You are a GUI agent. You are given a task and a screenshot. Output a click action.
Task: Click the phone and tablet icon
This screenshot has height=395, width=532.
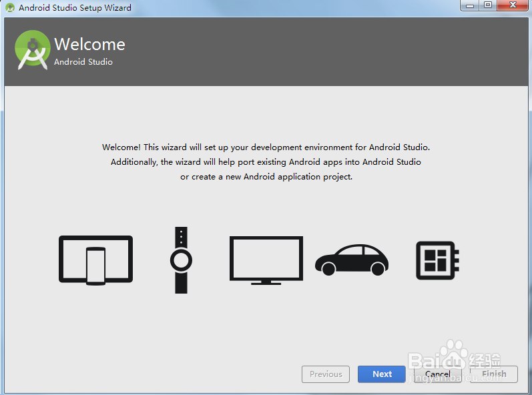[95, 260]
